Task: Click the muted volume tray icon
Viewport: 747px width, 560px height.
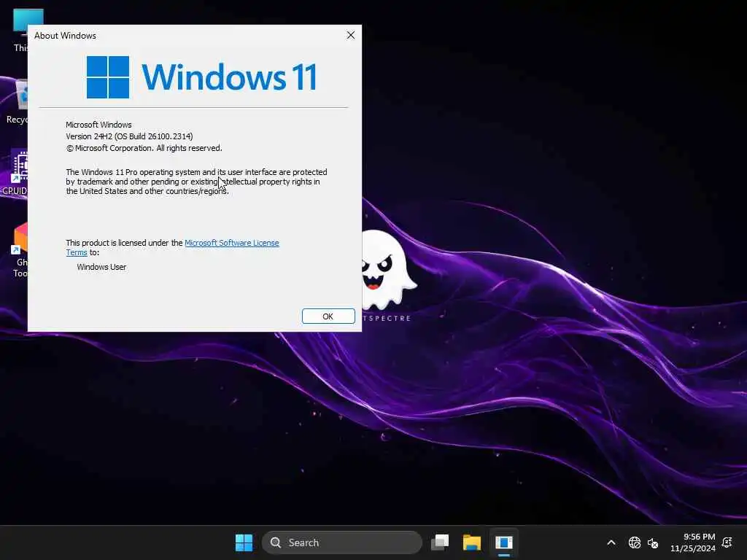Action: [653, 542]
